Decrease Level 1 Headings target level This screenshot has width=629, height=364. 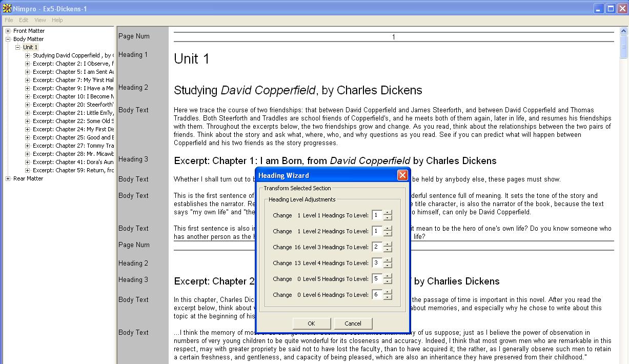tap(388, 218)
